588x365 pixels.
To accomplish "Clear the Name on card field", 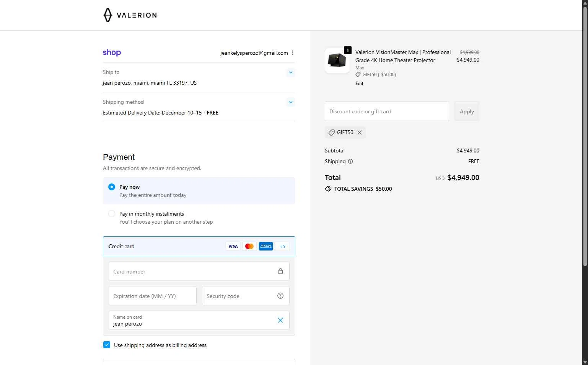I will coord(280,320).
